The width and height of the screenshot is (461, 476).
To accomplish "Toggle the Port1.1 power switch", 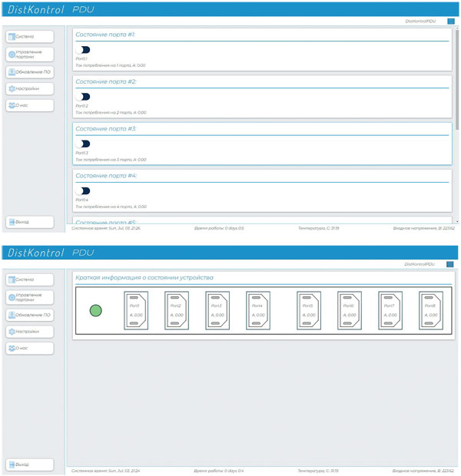I will point(83,50).
